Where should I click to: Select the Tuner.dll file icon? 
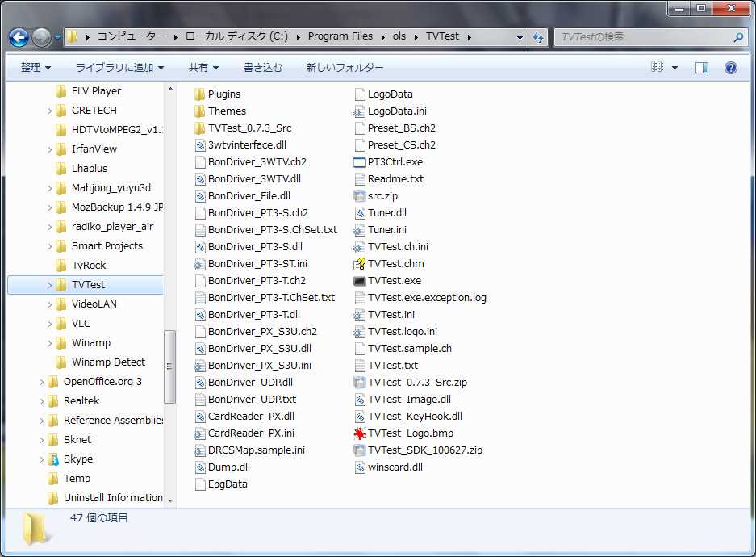[360, 212]
